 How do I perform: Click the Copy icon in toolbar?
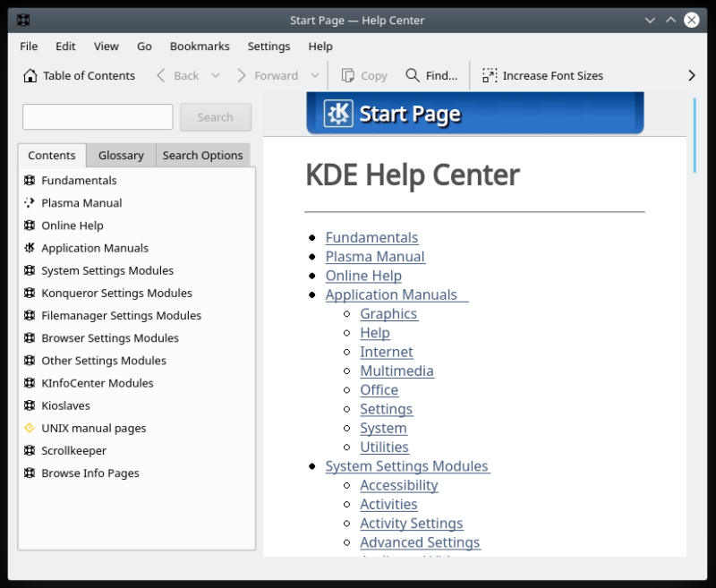[348, 76]
